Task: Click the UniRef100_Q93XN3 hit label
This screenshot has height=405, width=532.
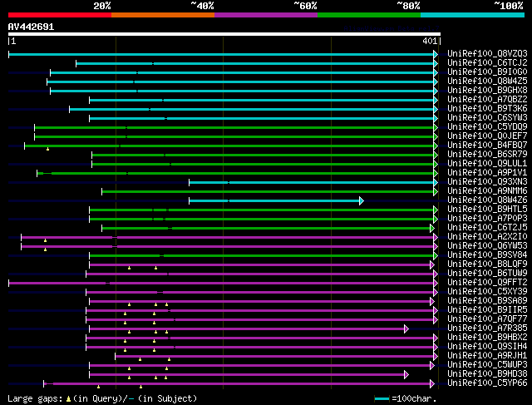Action: coord(487,181)
